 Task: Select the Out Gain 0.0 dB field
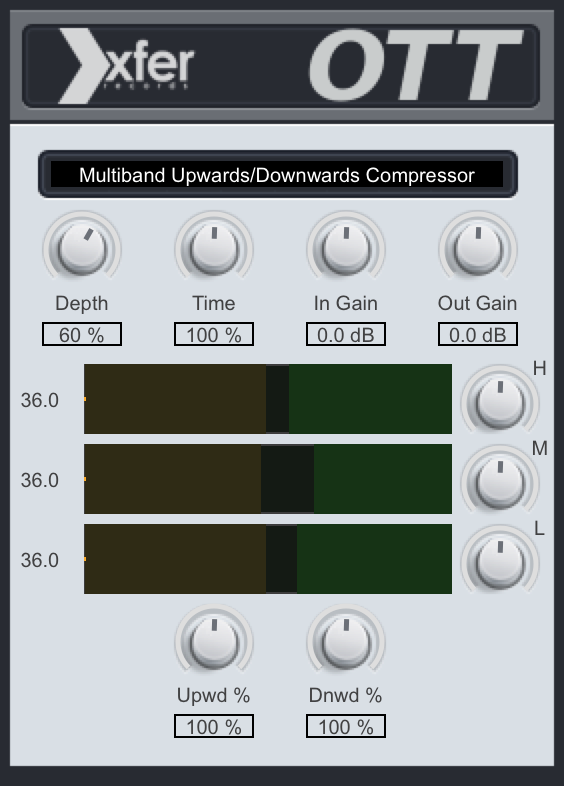(x=478, y=334)
